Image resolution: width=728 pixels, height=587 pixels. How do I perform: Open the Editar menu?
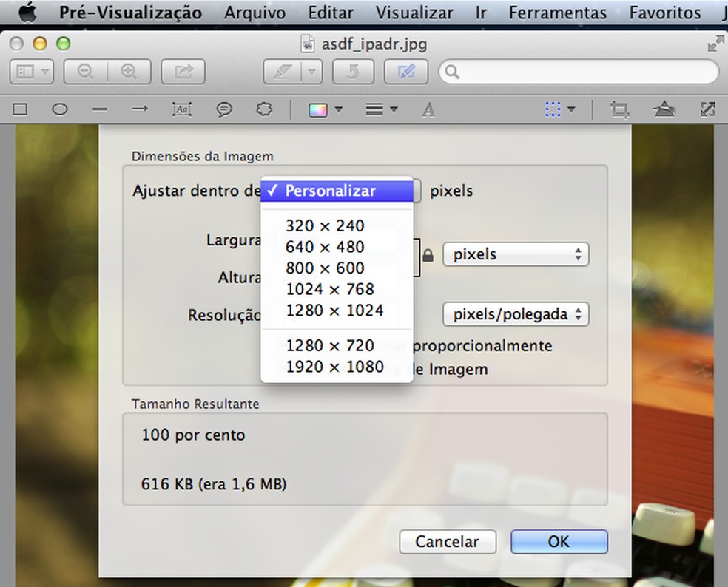331,13
